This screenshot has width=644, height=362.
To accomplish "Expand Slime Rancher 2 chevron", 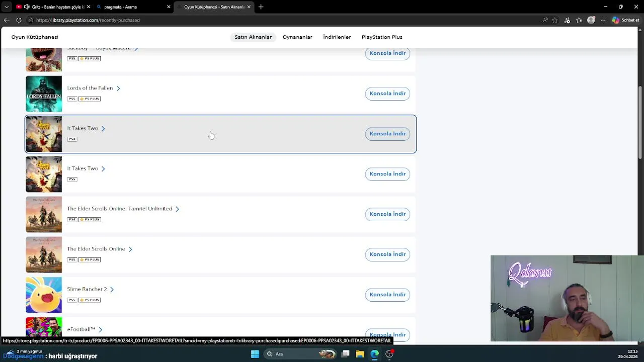I will 112,290.
